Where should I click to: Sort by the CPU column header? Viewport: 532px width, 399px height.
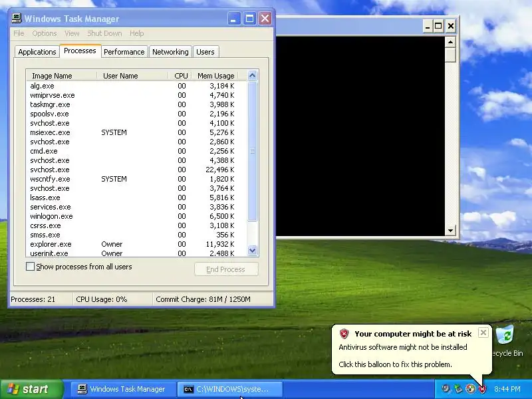180,76
